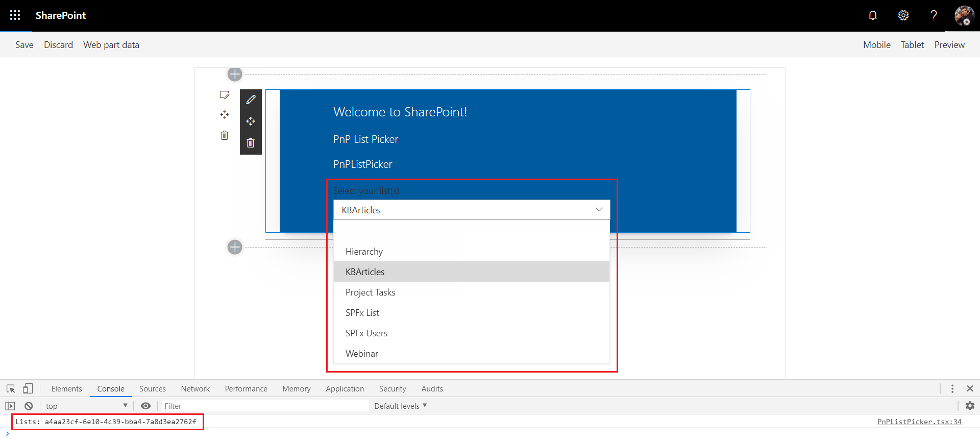This screenshot has width=980, height=443.
Task: Select Project Tasks from the list
Action: pyautogui.click(x=371, y=292)
